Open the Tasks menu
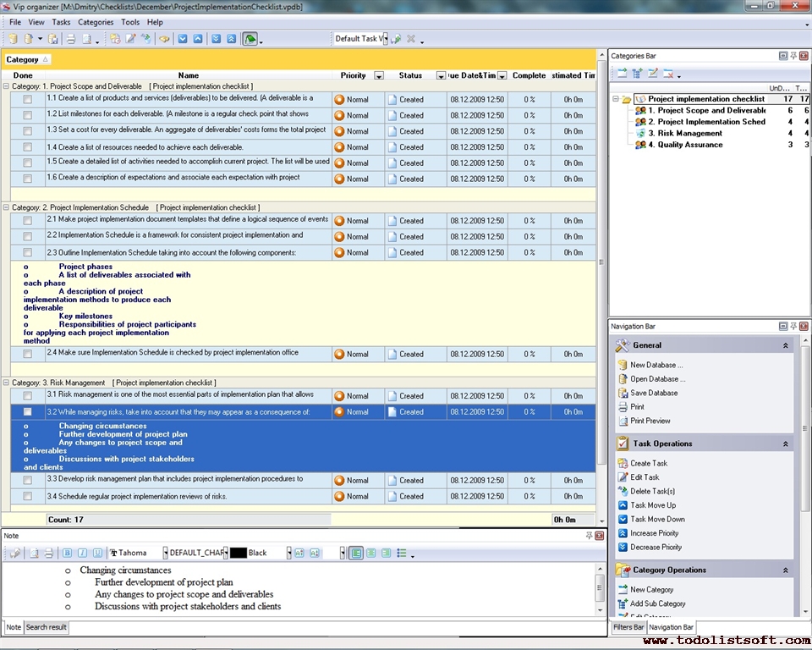The image size is (812, 650). [60, 22]
